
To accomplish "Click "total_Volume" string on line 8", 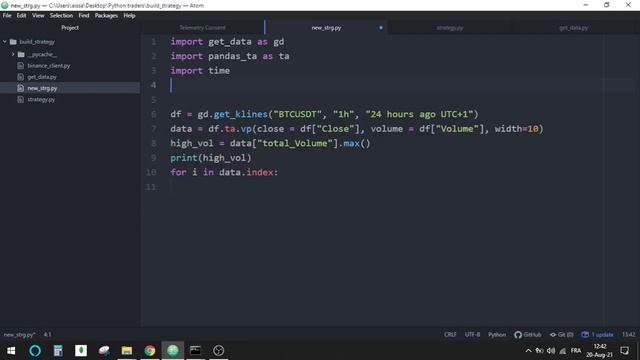I will (295, 143).
